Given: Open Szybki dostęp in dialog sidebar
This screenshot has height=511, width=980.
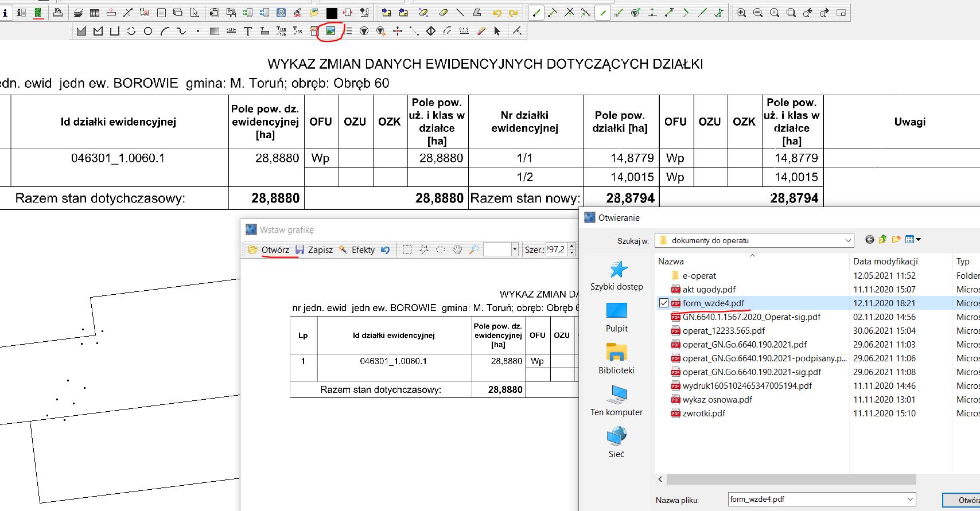Looking at the screenshot, I should click(617, 275).
